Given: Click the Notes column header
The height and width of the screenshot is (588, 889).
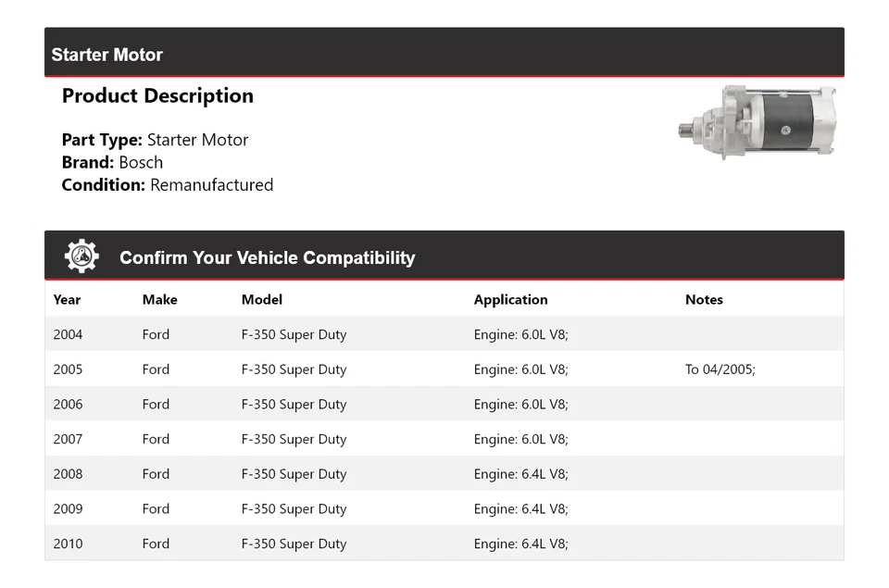Looking at the screenshot, I should (704, 299).
